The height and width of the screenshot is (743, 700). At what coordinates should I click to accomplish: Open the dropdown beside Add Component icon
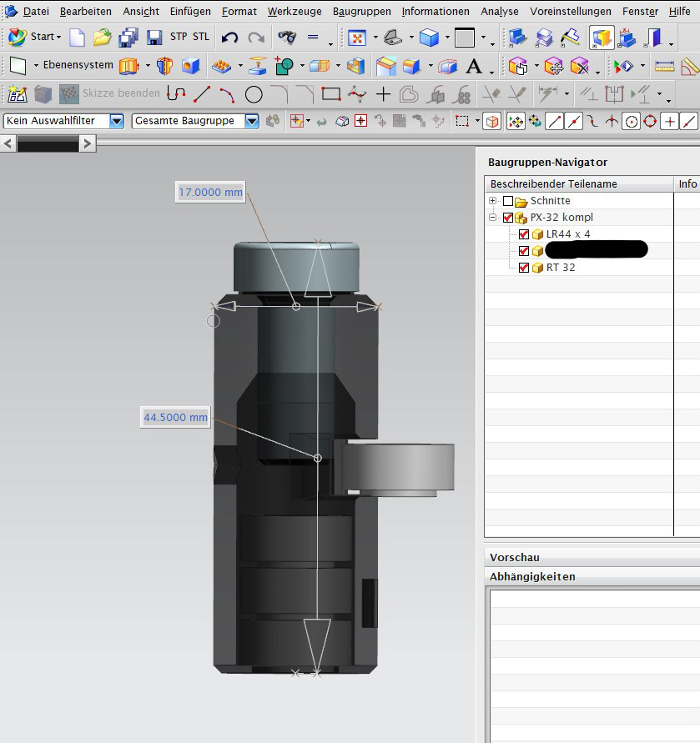536,67
